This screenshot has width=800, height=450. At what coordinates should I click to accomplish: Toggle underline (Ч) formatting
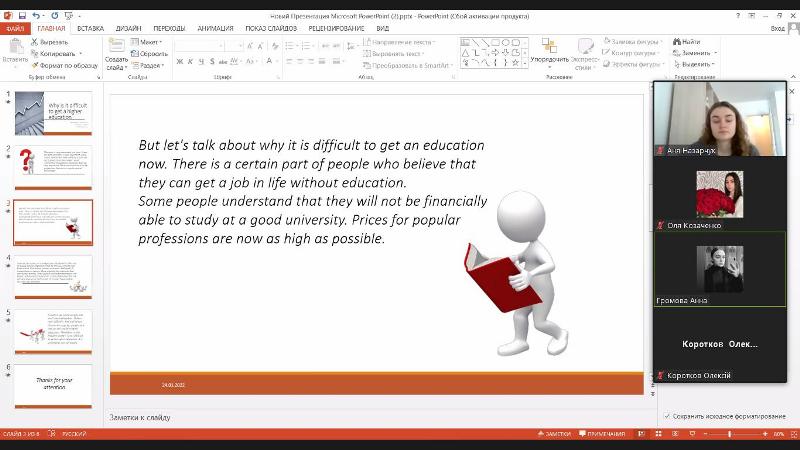[201, 61]
